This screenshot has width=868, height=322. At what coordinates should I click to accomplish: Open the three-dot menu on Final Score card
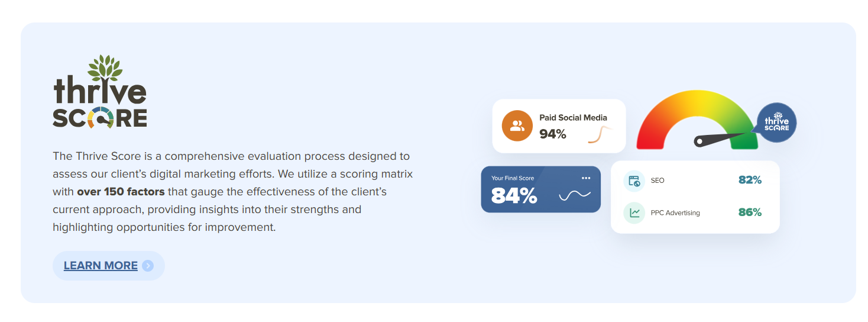click(x=586, y=178)
